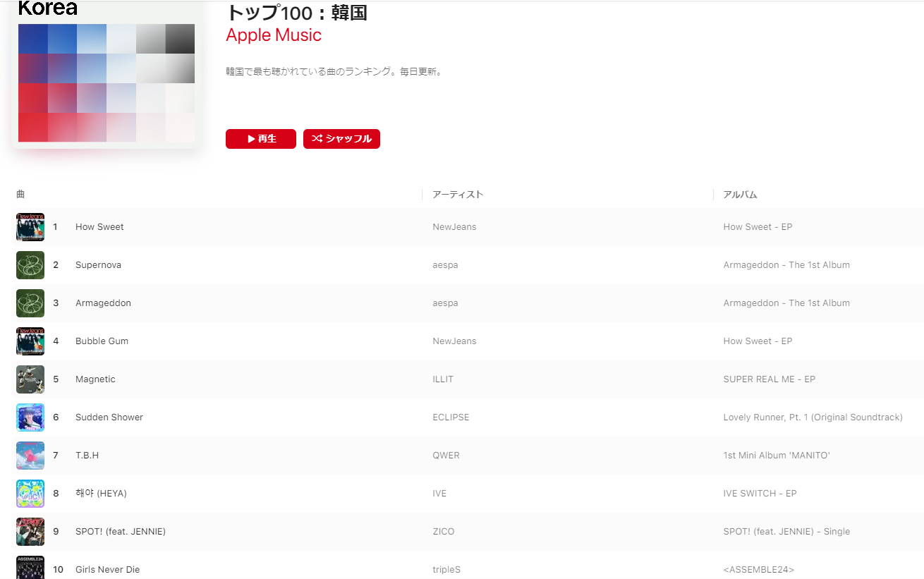
Task: Select the song title Sudden Shower
Action: pos(109,418)
